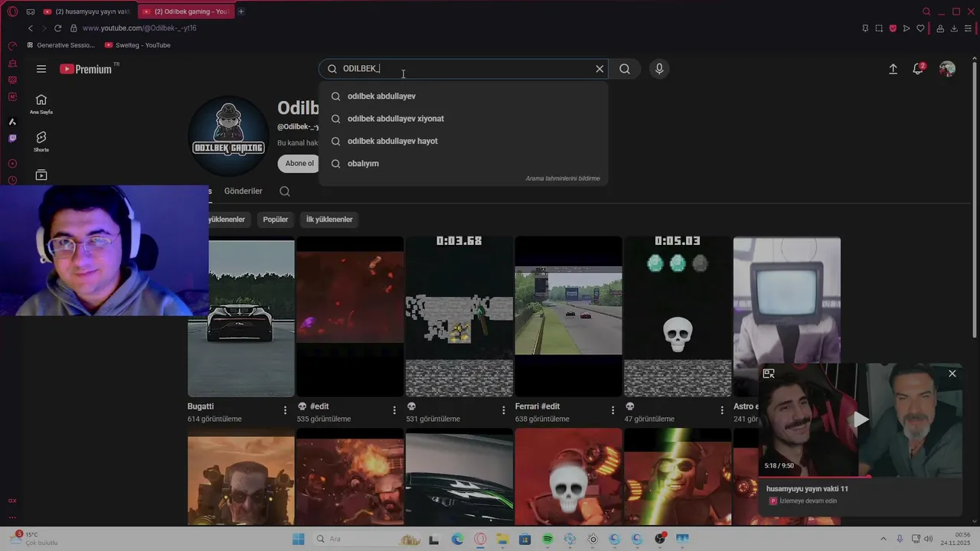The width and height of the screenshot is (980, 551).
Task: Open Microsoft Edge from the taskbar
Action: coord(457,539)
